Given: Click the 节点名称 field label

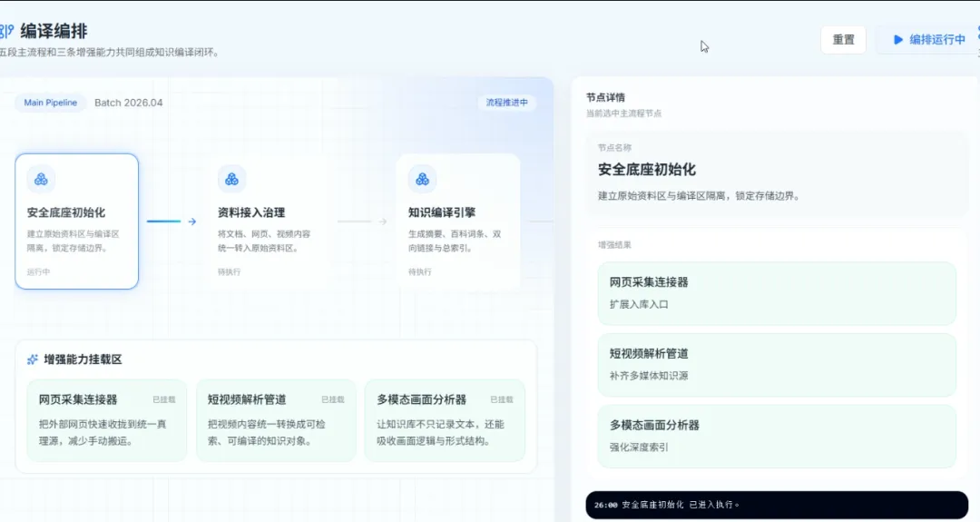Looking at the screenshot, I should (x=614, y=148).
